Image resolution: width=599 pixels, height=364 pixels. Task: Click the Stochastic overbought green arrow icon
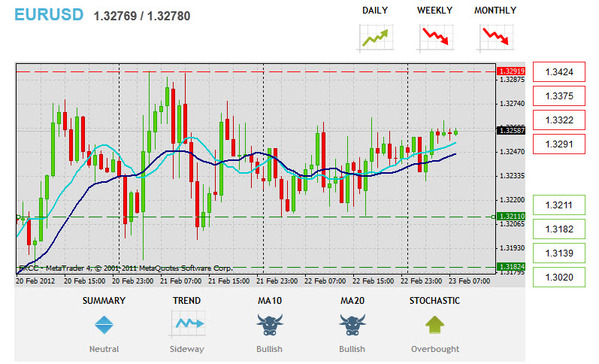click(435, 325)
